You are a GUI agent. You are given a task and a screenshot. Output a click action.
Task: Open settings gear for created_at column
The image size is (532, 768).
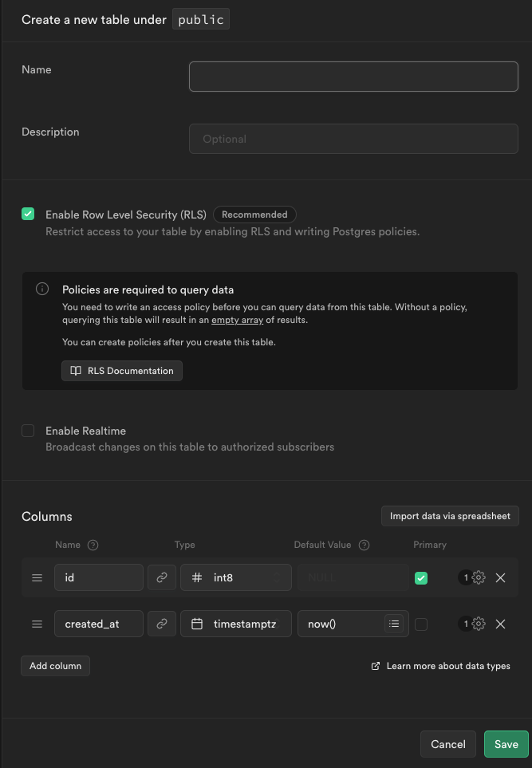(x=479, y=624)
